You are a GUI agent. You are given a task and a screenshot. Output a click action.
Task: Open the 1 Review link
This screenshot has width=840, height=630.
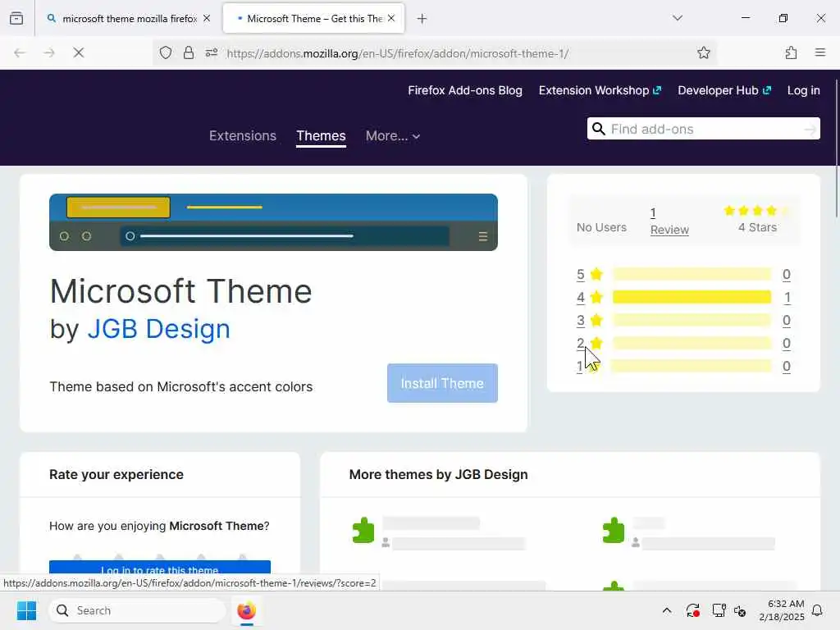pyautogui.click(x=669, y=221)
